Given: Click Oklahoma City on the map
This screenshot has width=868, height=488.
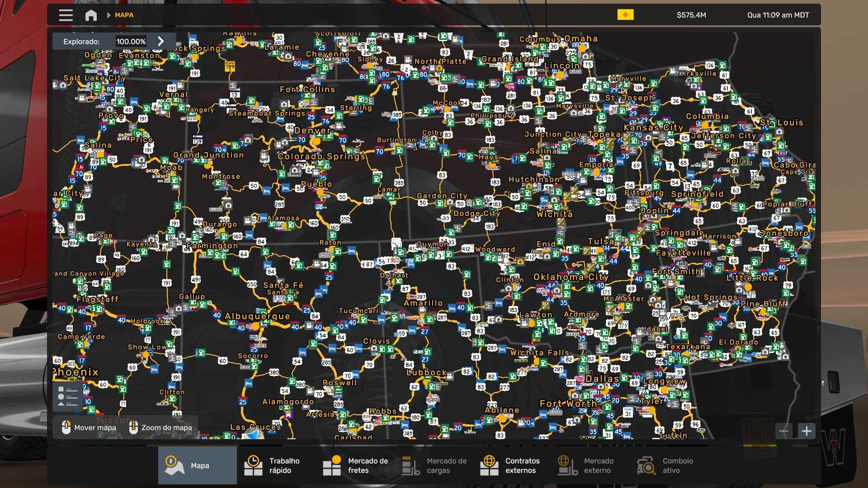Looking at the screenshot, I should point(571,277).
